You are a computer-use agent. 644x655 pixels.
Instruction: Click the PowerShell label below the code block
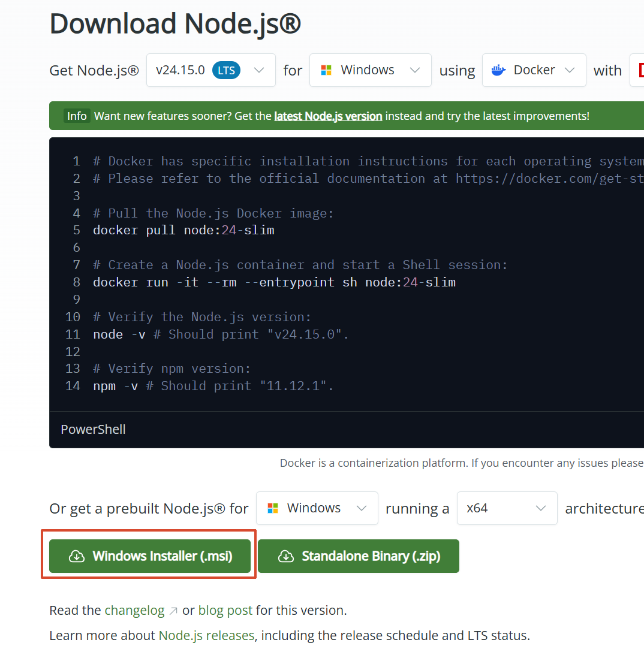pos(93,430)
